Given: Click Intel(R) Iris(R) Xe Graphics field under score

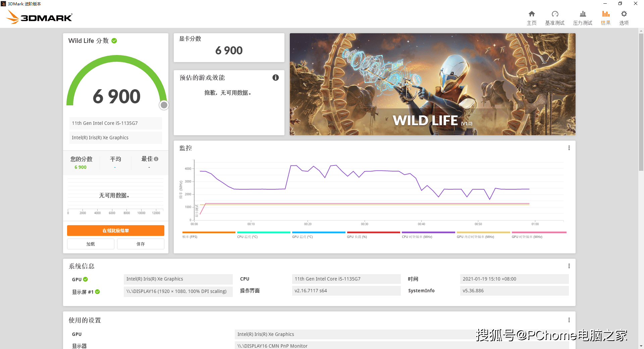Looking at the screenshot, I should [116, 138].
